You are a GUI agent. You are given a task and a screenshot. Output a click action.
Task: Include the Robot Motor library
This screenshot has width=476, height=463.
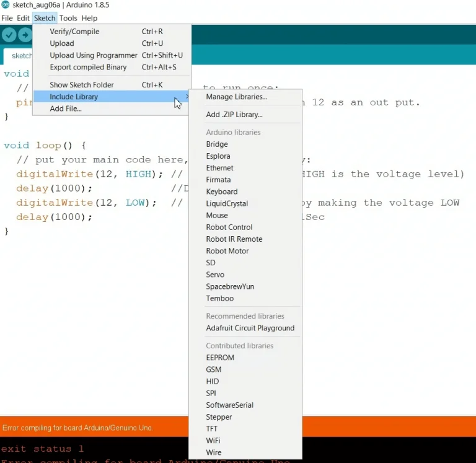click(x=245, y=250)
